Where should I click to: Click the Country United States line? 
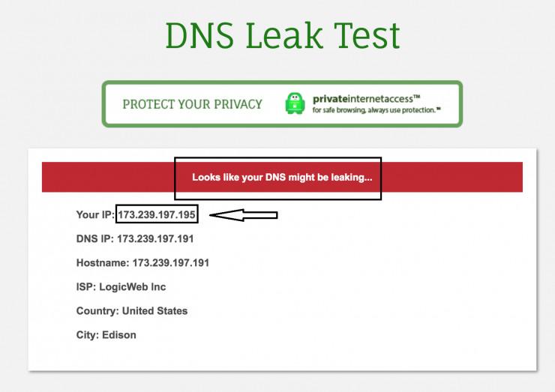132,311
